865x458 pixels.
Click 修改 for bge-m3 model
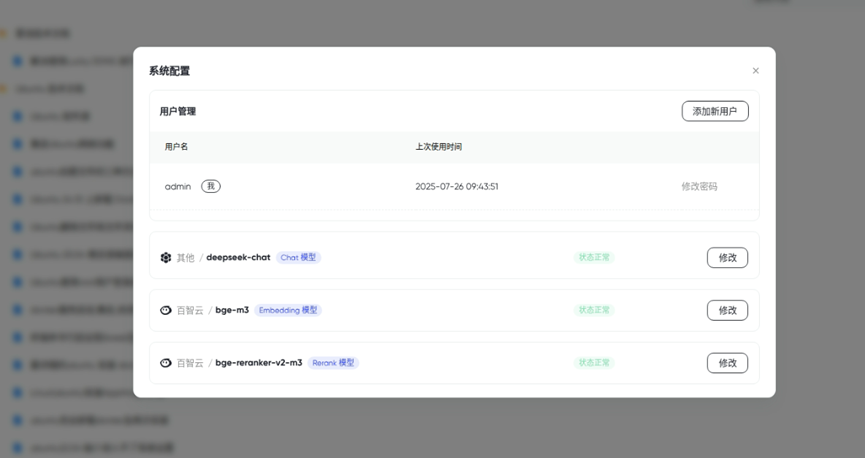pyautogui.click(x=727, y=310)
